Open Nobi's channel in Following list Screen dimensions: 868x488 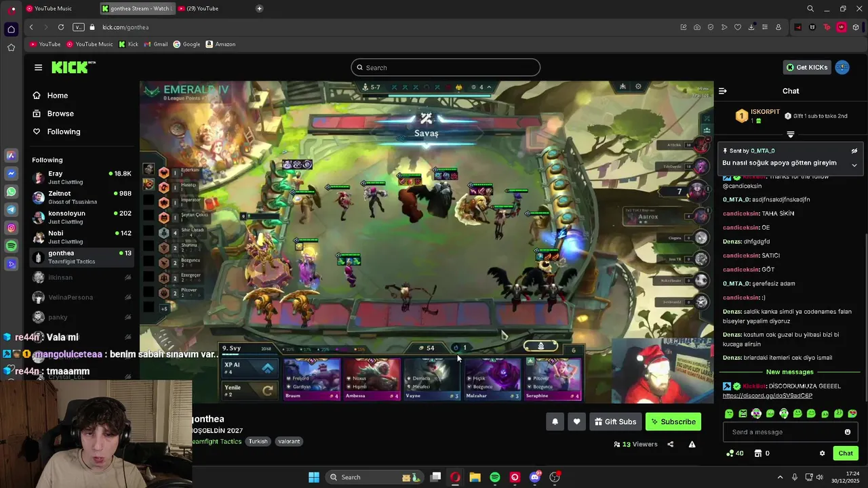click(82, 237)
